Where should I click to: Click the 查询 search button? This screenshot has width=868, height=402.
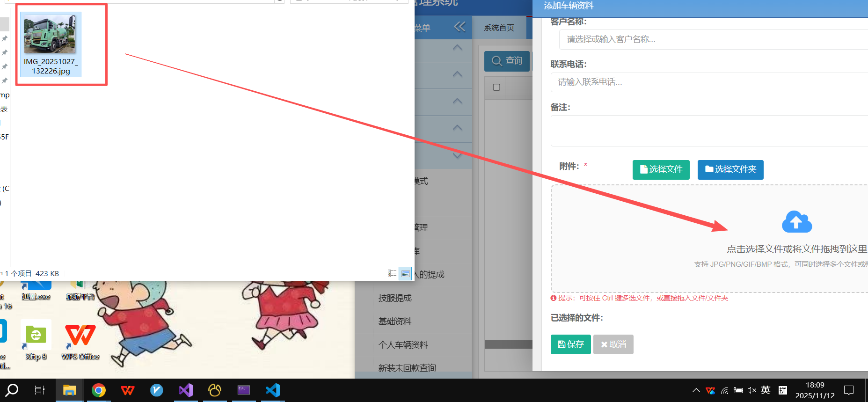tap(507, 61)
